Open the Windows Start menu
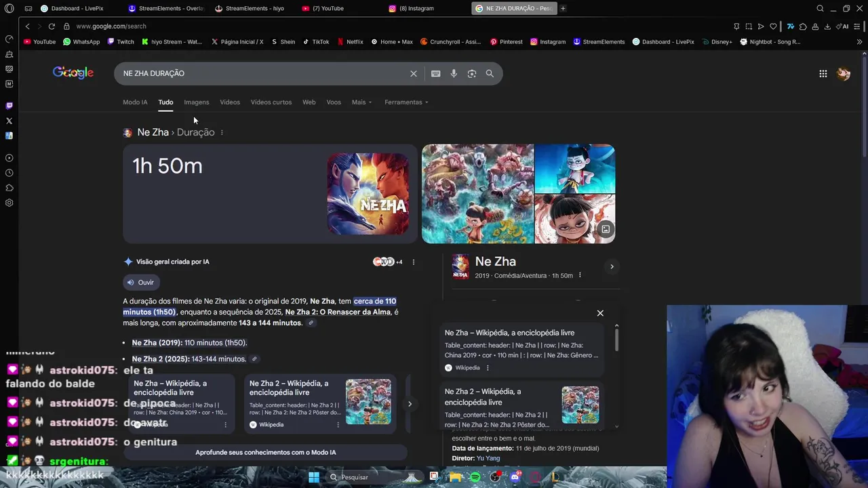The image size is (868, 488). pos(314,477)
